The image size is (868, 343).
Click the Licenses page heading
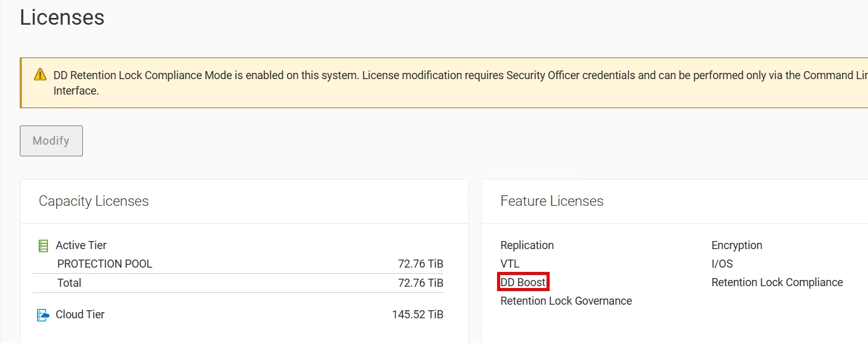click(x=62, y=17)
